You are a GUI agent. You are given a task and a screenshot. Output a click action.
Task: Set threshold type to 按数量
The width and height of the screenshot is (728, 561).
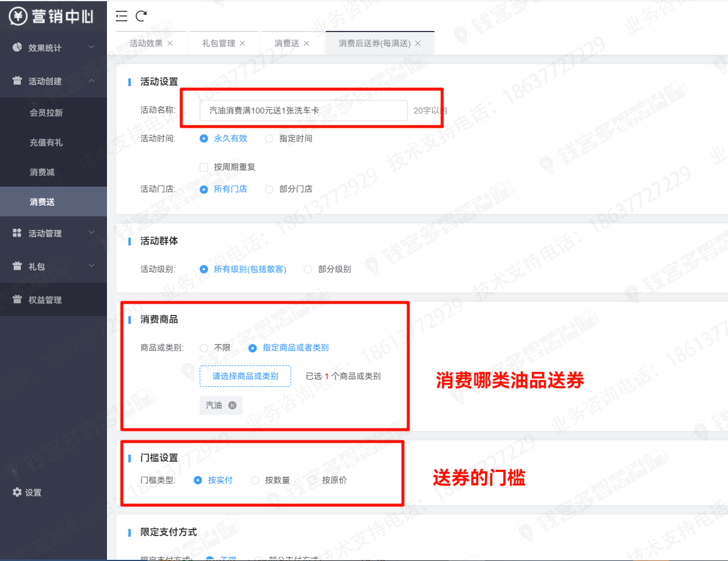(x=255, y=480)
